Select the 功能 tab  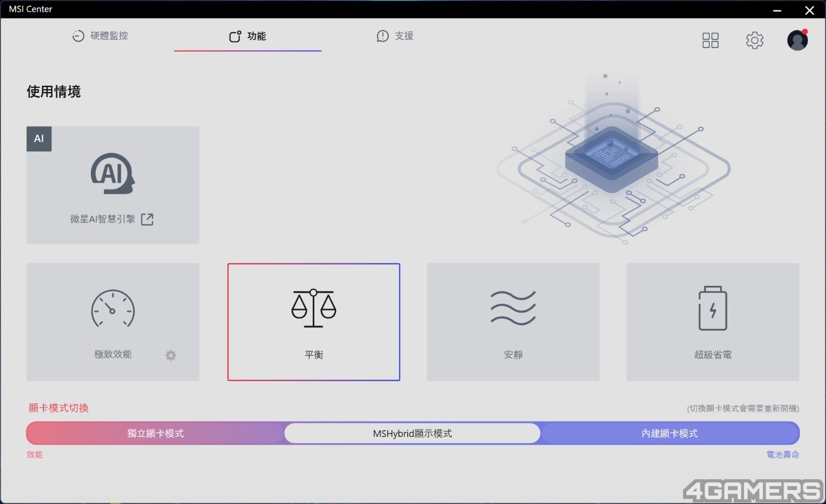(248, 36)
